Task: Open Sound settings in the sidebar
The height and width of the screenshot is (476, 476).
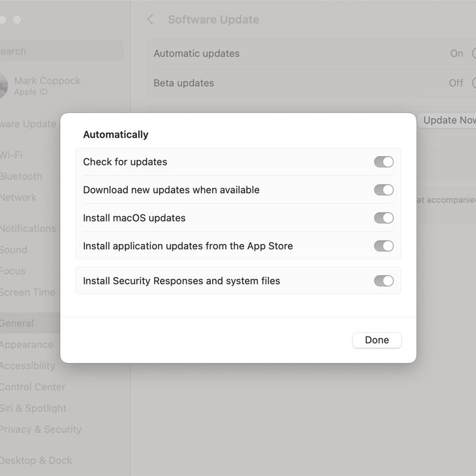Action: (x=14, y=250)
